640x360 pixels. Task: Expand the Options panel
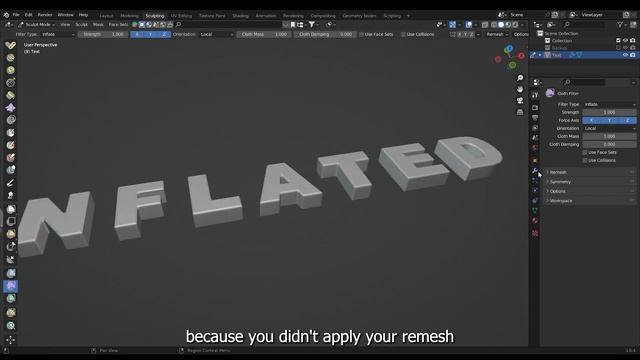click(x=590, y=191)
